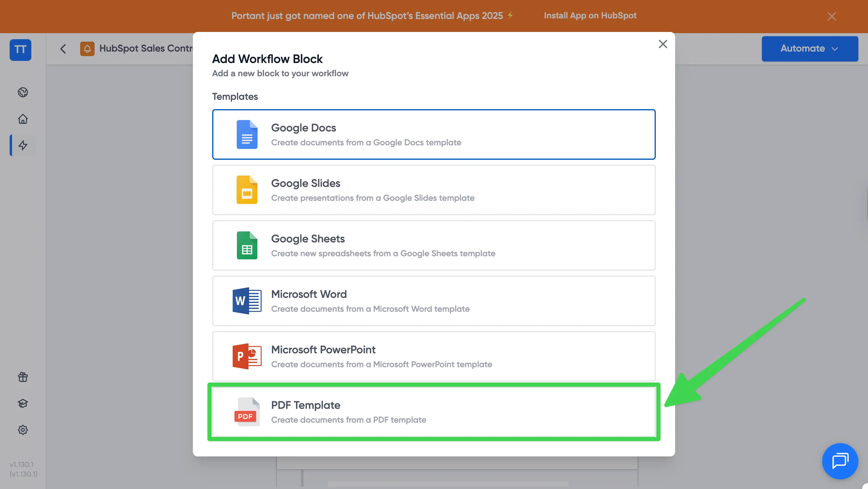Dismiss the orange HubSpot announcement banner
The width and height of the screenshot is (868, 489).
click(832, 16)
